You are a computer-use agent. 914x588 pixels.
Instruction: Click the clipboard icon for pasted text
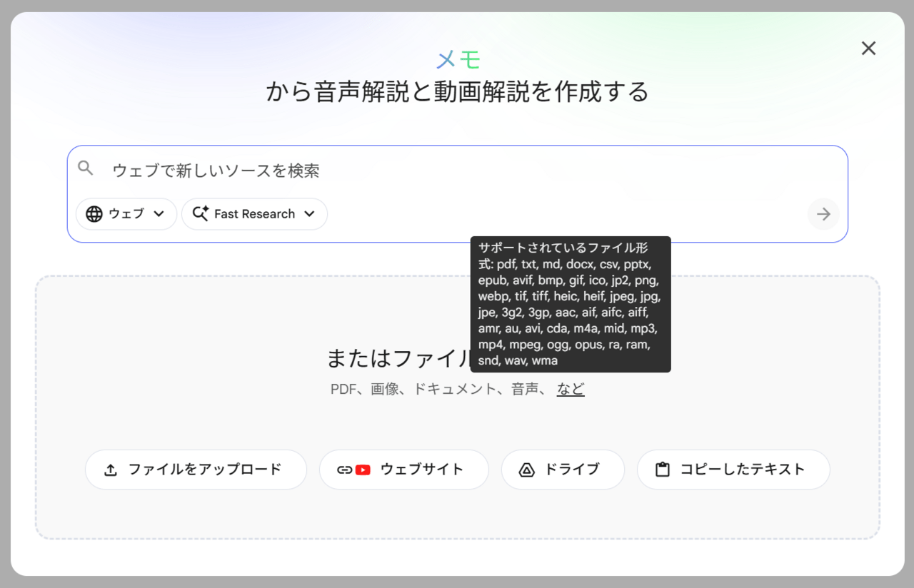[x=663, y=470]
